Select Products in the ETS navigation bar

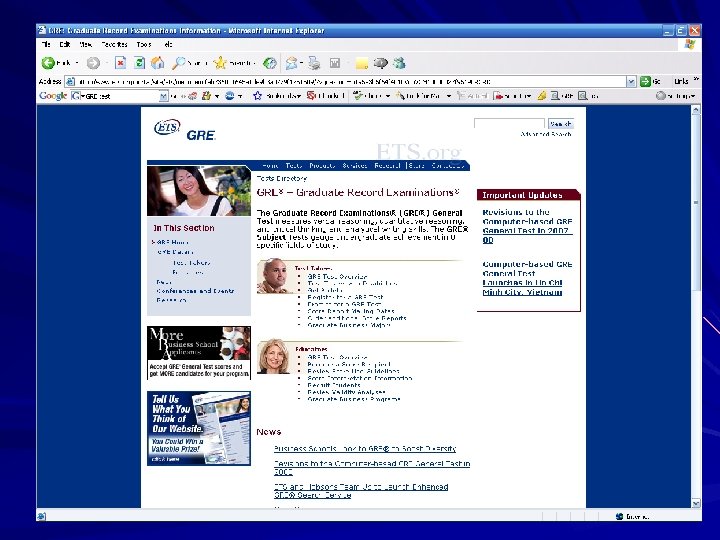(x=322, y=165)
